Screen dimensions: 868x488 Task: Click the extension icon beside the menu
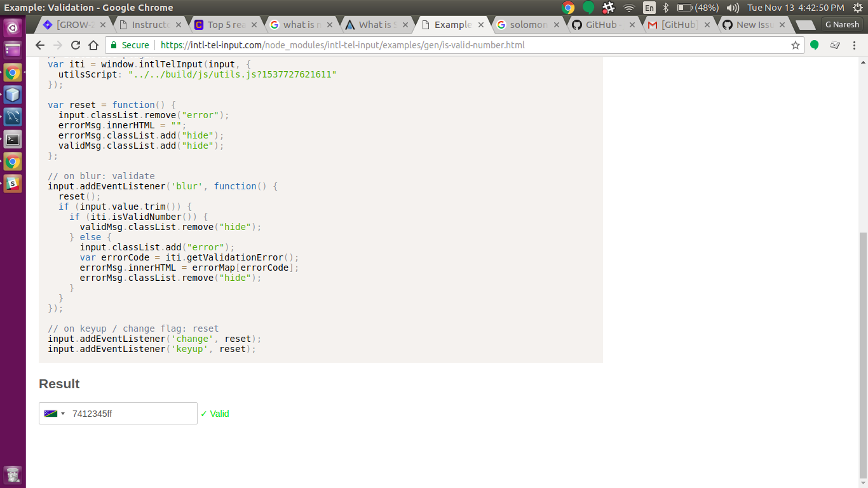coord(834,45)
